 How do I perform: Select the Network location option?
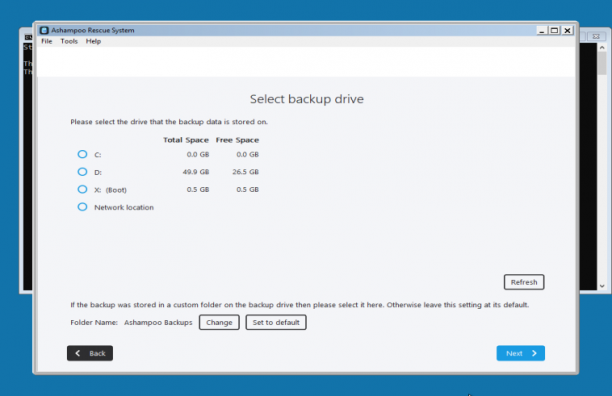point(82,207)
